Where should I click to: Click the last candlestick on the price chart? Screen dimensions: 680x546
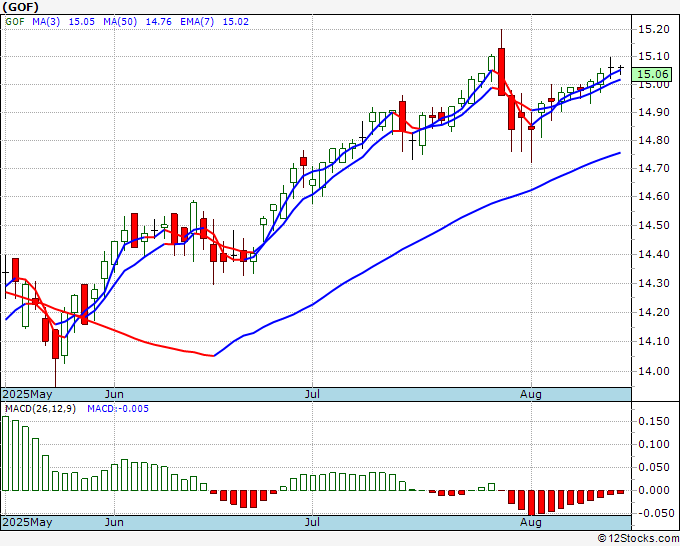click(x=621, y=68)
